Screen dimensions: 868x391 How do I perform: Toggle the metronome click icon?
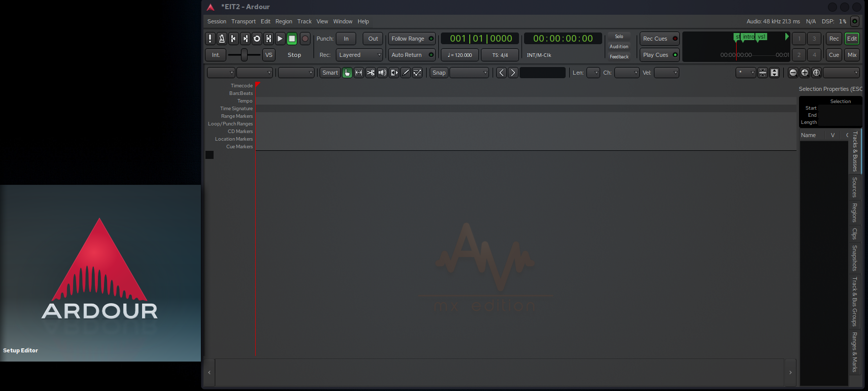coord(222,39)
